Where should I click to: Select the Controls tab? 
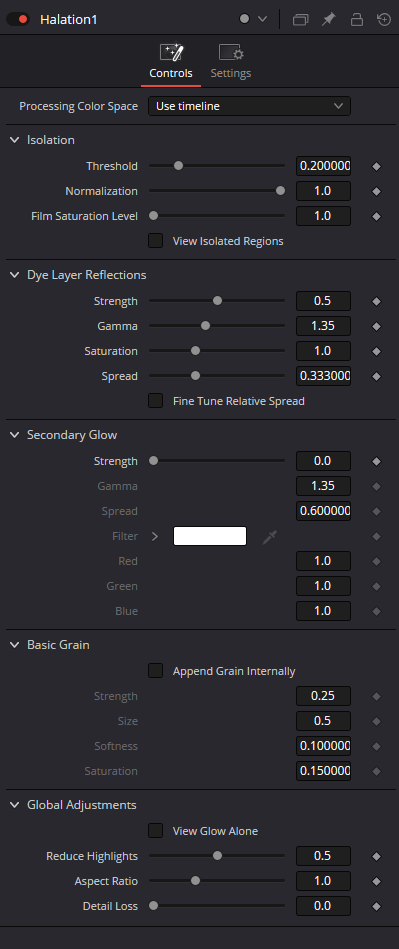click(x=171, y=62)
